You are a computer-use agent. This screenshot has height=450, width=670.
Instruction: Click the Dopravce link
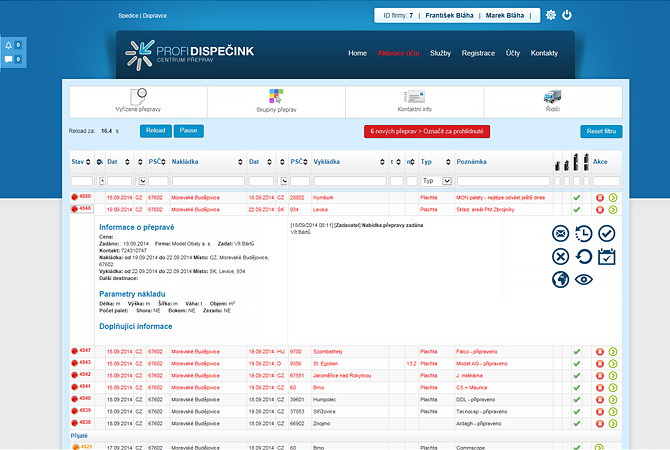155,15
